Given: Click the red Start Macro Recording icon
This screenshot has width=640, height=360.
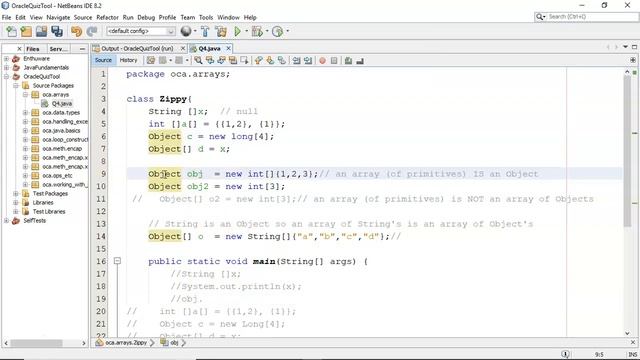Looking at the screenshot, I should [322, 60].
